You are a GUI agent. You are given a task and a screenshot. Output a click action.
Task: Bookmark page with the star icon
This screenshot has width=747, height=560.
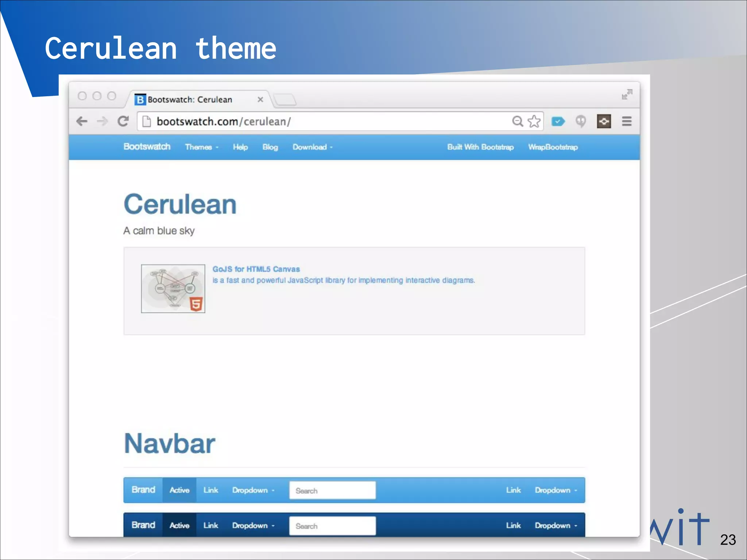point(534,121)
